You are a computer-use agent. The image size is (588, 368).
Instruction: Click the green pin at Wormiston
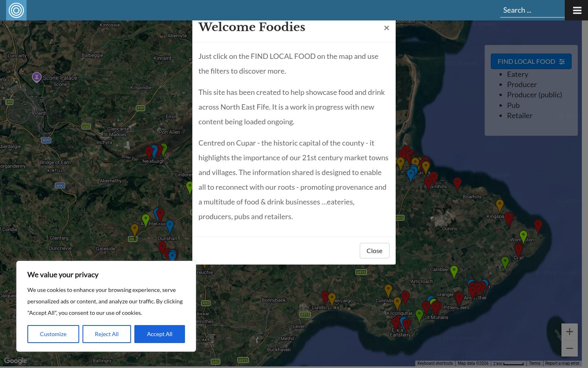523,237
